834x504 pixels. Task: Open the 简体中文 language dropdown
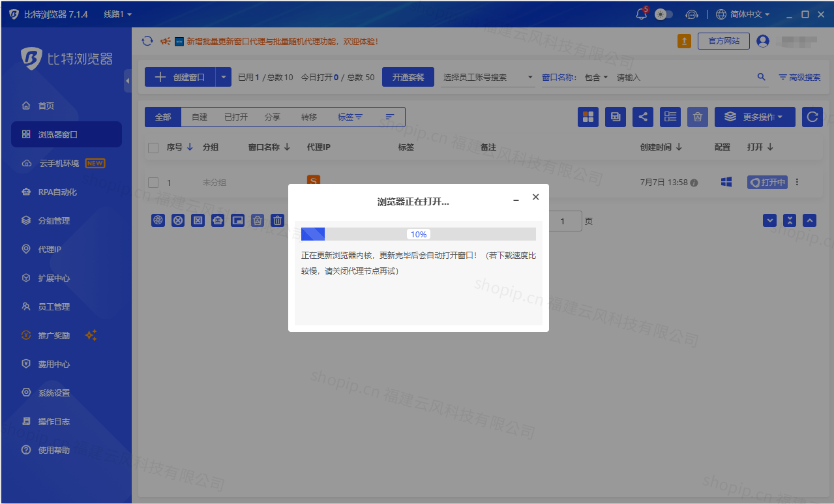click(743, 14)
